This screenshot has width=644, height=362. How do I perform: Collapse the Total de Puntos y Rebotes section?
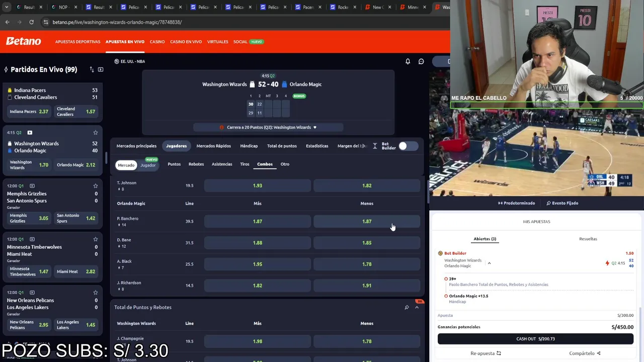pyautogui.click(x=417, y=307)
